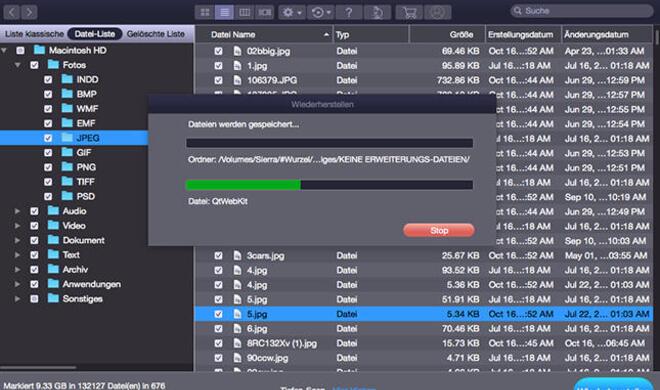Uncheck the TIFF folder checkbox
This screenshot has height=390, width=660.
pyautogui.click(x=48, y=182)
